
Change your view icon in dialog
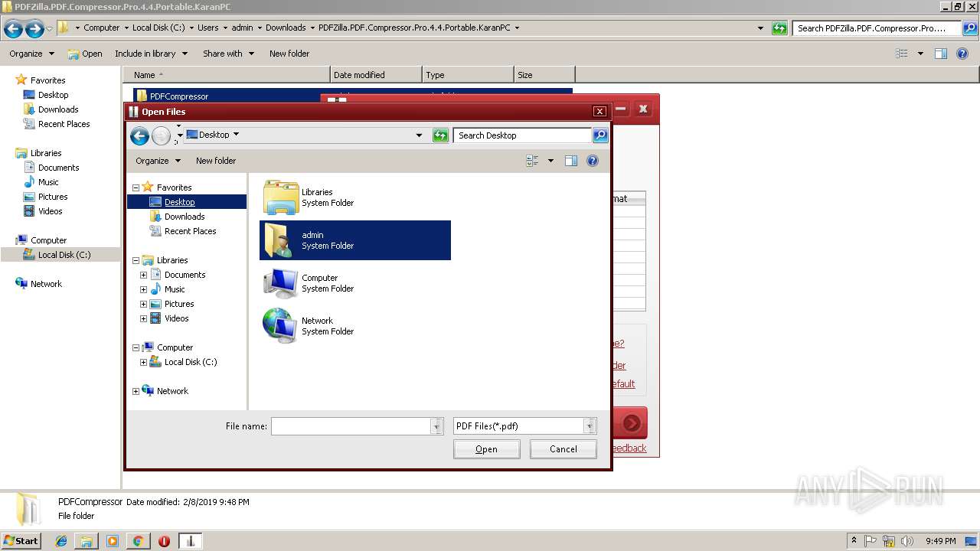532,161
